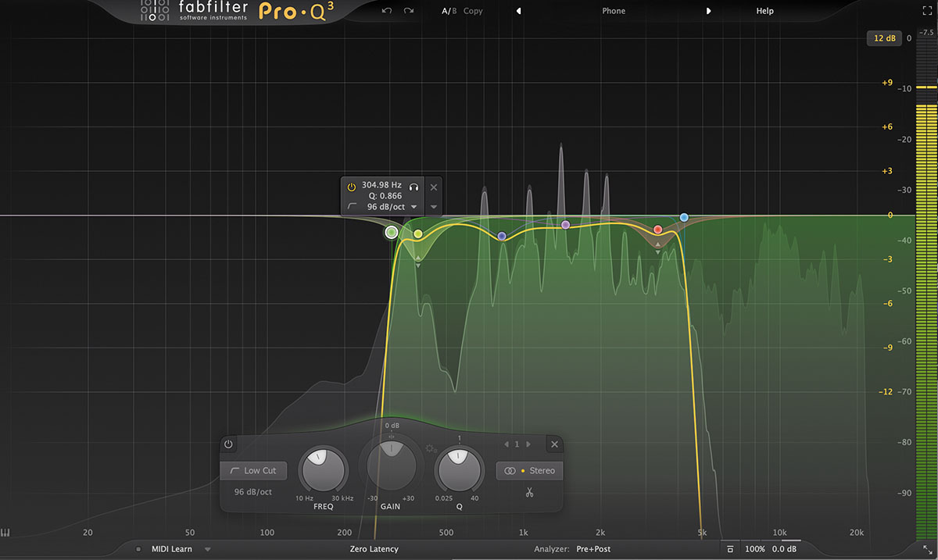Viewport: 938px width, 560px height.
Task: Select the dark blue EQ band node
Action: pos(502,236)
